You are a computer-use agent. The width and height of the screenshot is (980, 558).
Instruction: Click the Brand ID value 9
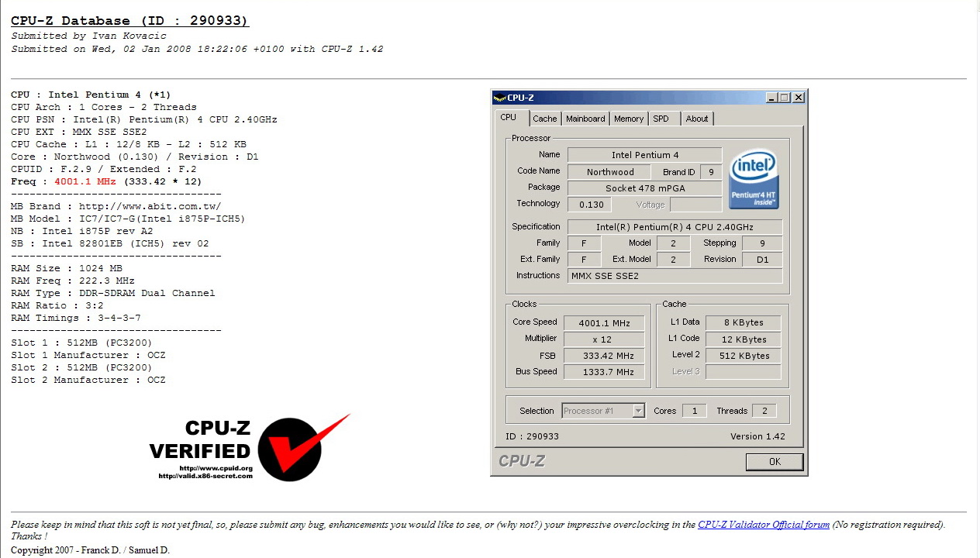tap(711, 172)
